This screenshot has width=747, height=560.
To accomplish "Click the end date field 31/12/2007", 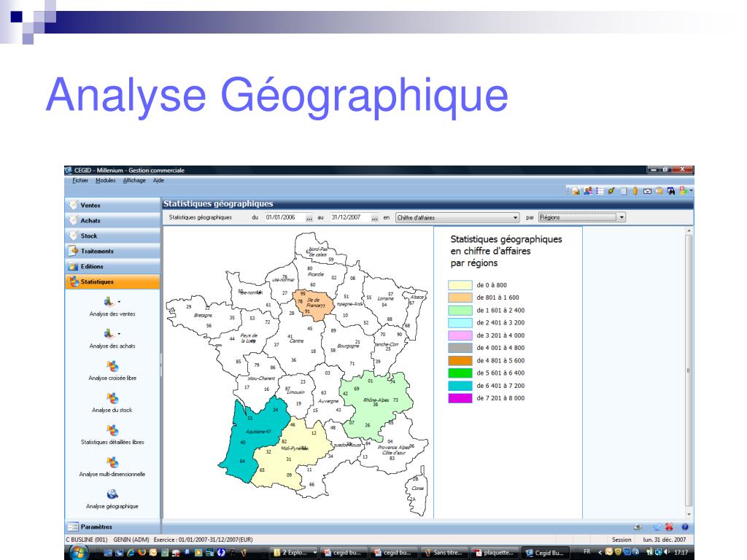I will [x=350, y=217].
